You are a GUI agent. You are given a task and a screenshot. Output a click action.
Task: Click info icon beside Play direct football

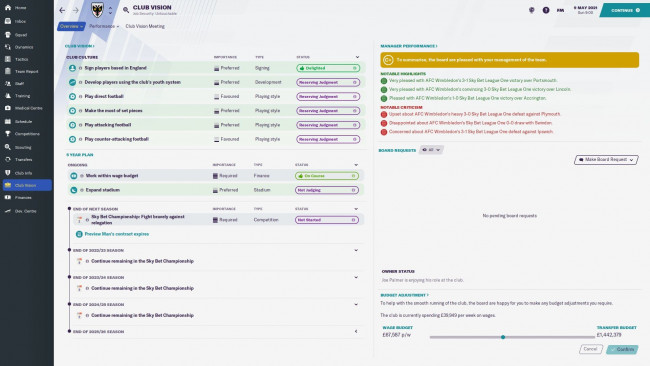click(x=80, y=97)
